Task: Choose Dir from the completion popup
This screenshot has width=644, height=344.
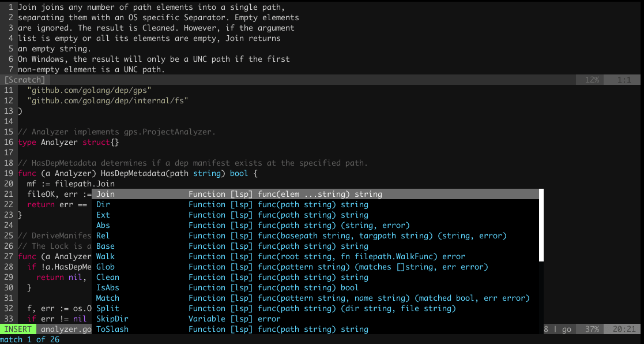Action: click(x=104, y=205)
